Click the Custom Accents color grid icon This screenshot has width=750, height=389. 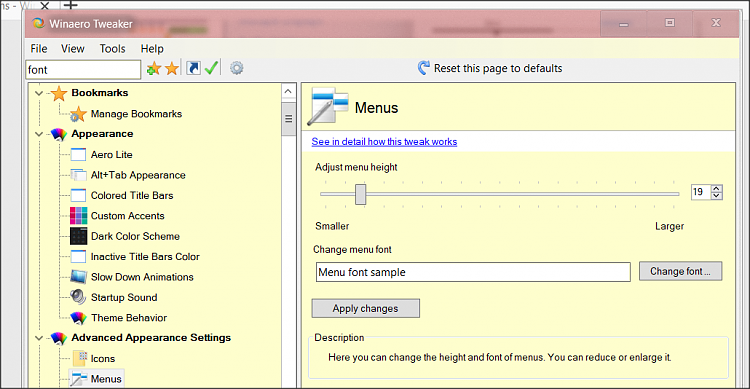click(x=78, y=216)
